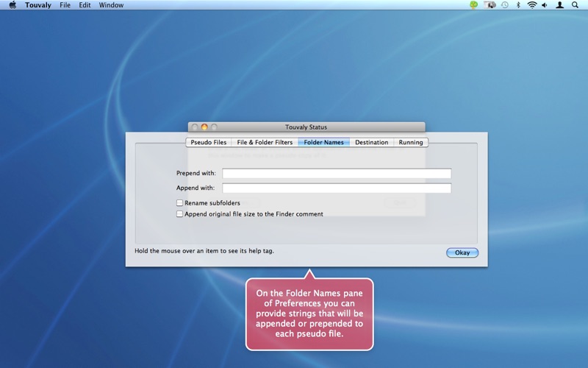The image size is (588, 368).
Task: Click the green tree menu bar icon
Action: (473, 5)
